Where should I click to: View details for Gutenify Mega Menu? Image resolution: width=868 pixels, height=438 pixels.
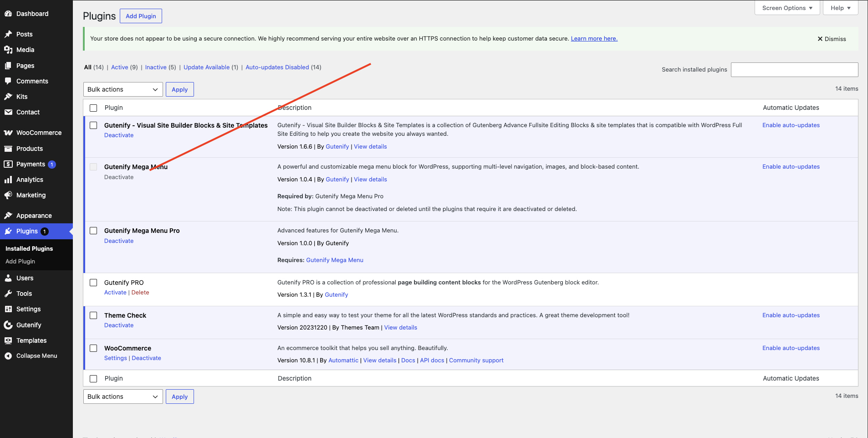370,179
